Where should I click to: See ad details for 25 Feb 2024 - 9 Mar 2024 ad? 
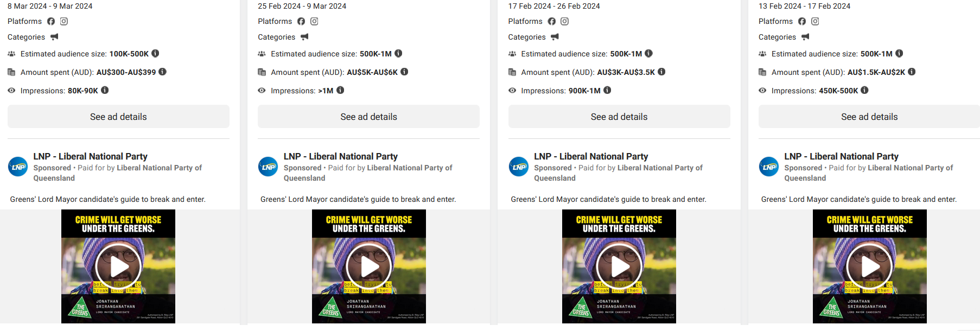(368, 117)
